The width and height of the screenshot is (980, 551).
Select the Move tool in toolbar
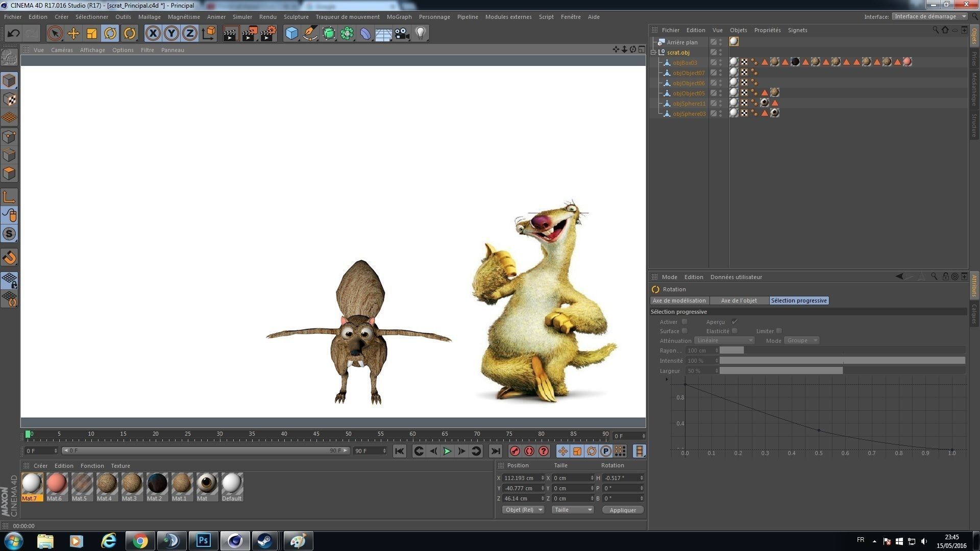coord(73,34)
